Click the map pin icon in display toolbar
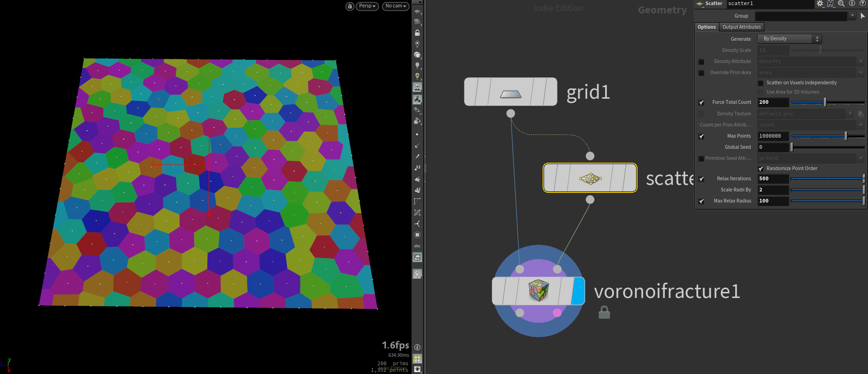This screenshot has width=868, height=374. [417, 274]
